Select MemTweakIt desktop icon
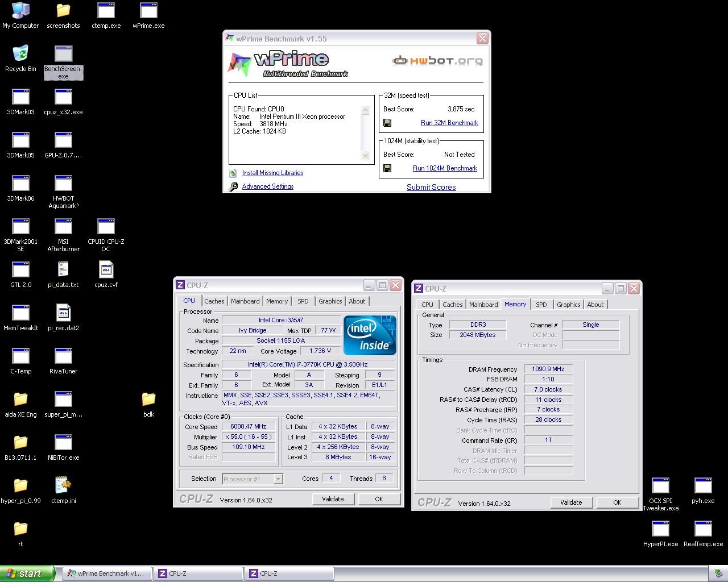Screen dimensions: 728x582 20,318
